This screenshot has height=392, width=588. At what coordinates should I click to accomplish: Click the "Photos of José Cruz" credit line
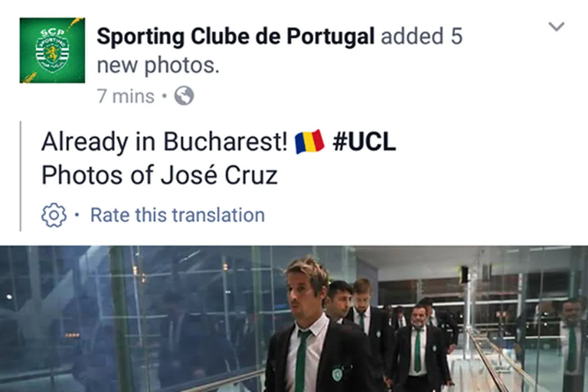(x=160, y=176)
